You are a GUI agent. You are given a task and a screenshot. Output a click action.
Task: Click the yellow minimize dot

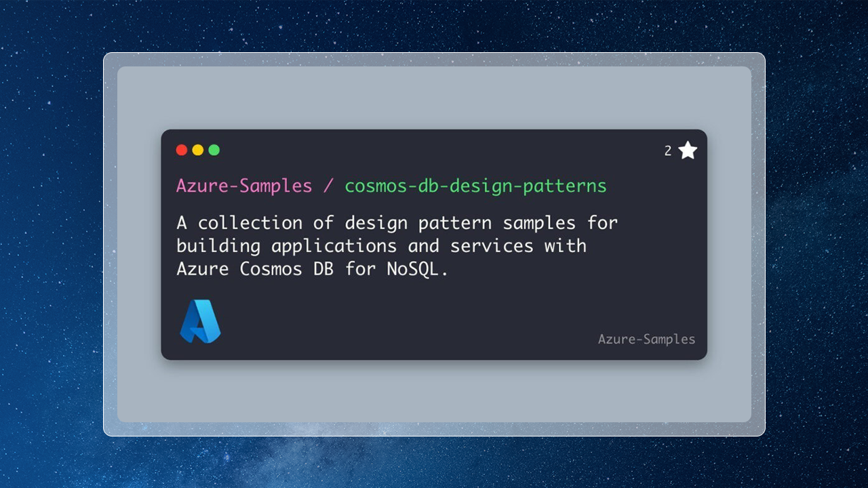(x=198, y=150)
